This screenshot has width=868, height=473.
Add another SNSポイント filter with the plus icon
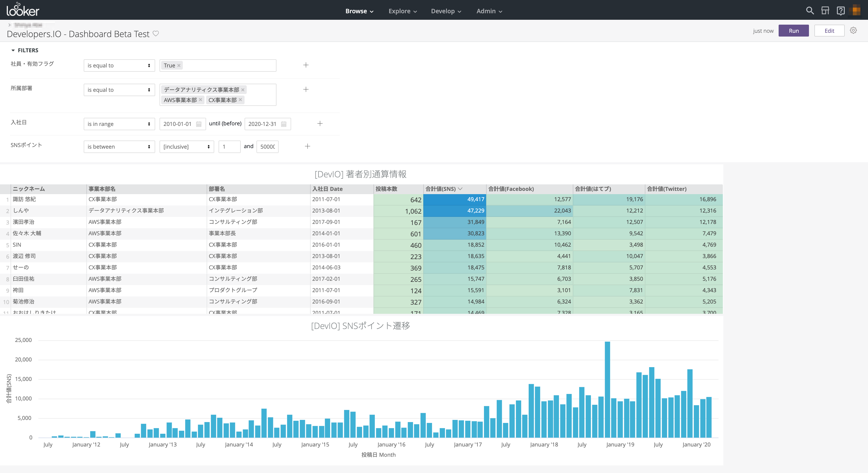pyautogui.click(x=307, y=146)
